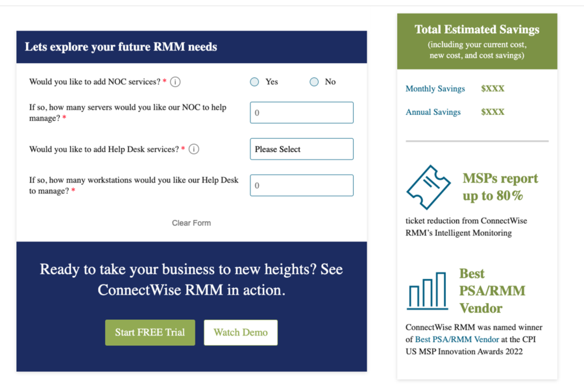This screenshot has height=392, width=584.
Task: Click the bar chart icon beside Best PSA/RMM Vendor
Action: (428, 291)
